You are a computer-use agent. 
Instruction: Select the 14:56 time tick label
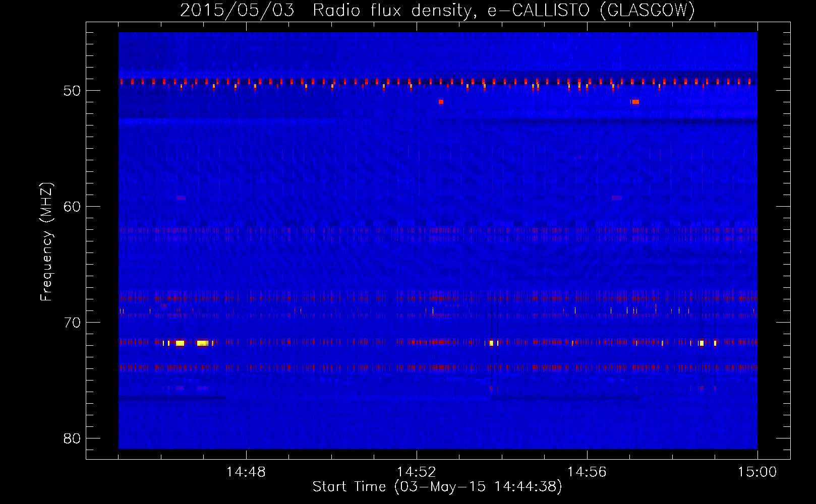tap(587, 472)
